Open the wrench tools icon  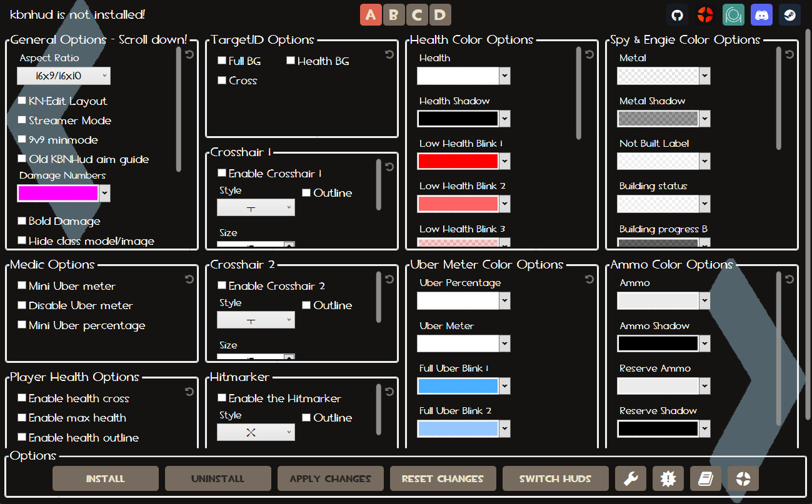click(631, 478)
